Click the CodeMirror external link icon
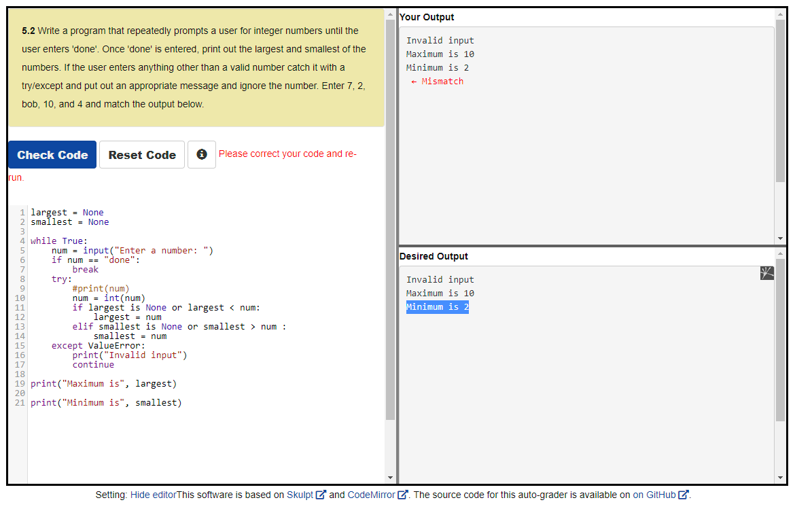Viewport: 812px width, 513px height. pyautogui.click(x=402, y=495)
